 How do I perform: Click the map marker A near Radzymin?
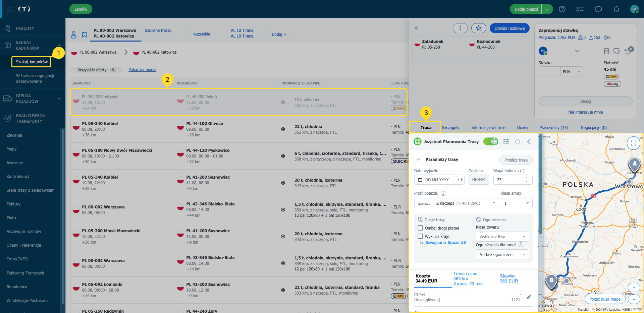pyautogui.click(x=634, y=165)
